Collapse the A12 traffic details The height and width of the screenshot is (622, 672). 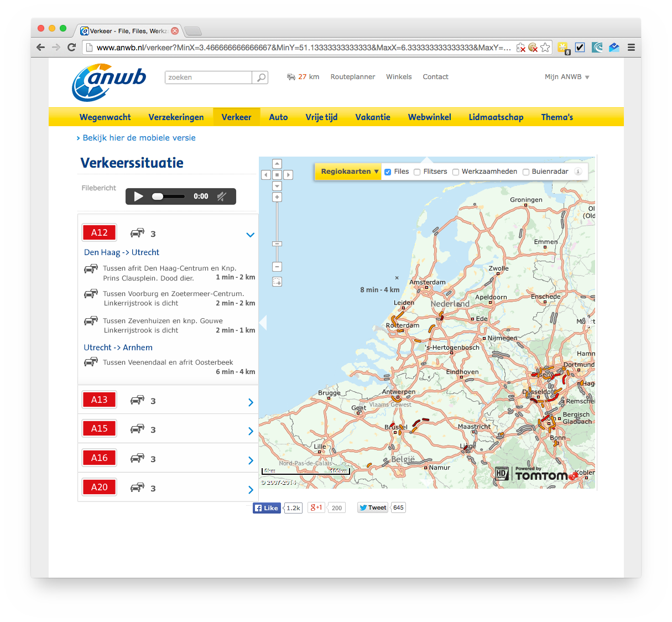pos(250,235)
